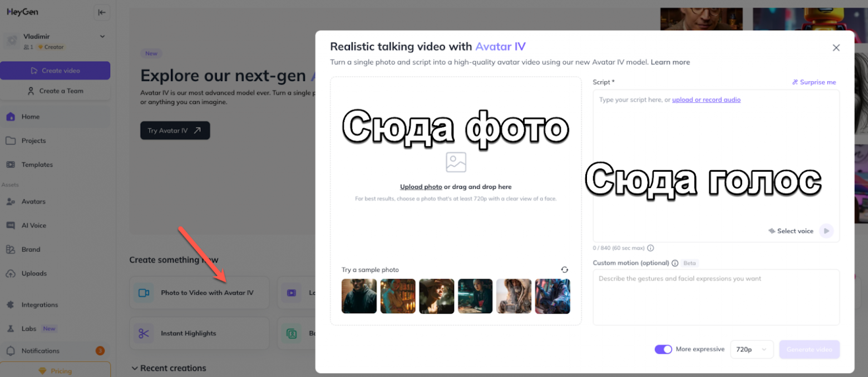
Task: Select the fifth sample photo
Action: point(514,296)
